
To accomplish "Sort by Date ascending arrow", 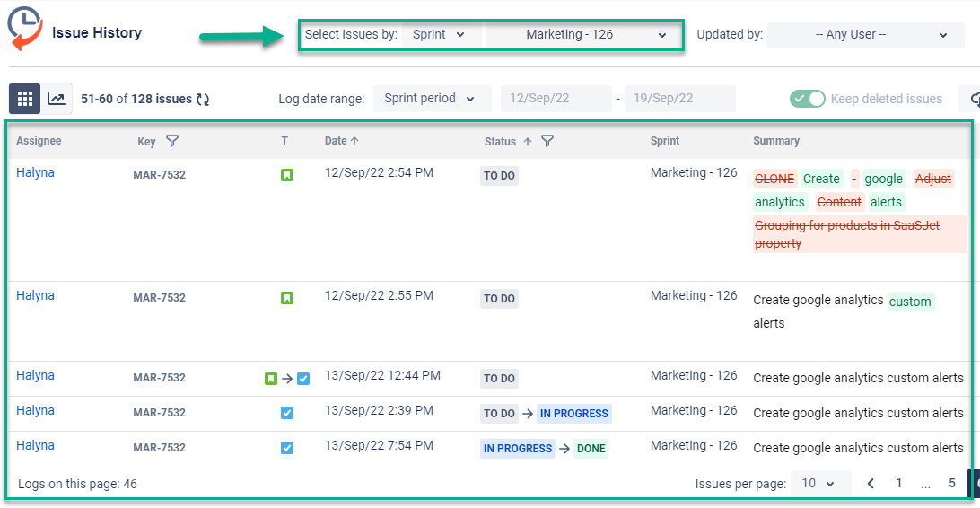I will (x=355, y=141).
